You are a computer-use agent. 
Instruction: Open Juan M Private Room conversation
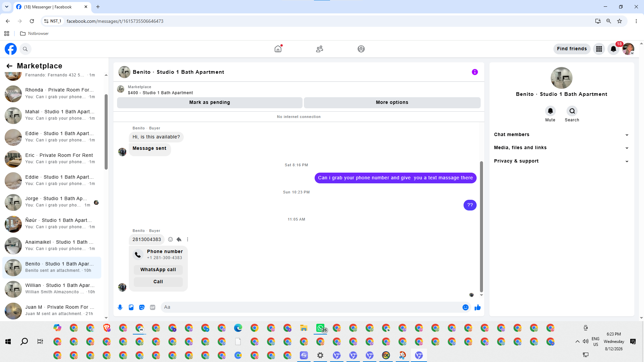pyautogui.click(x=52, y=311)
